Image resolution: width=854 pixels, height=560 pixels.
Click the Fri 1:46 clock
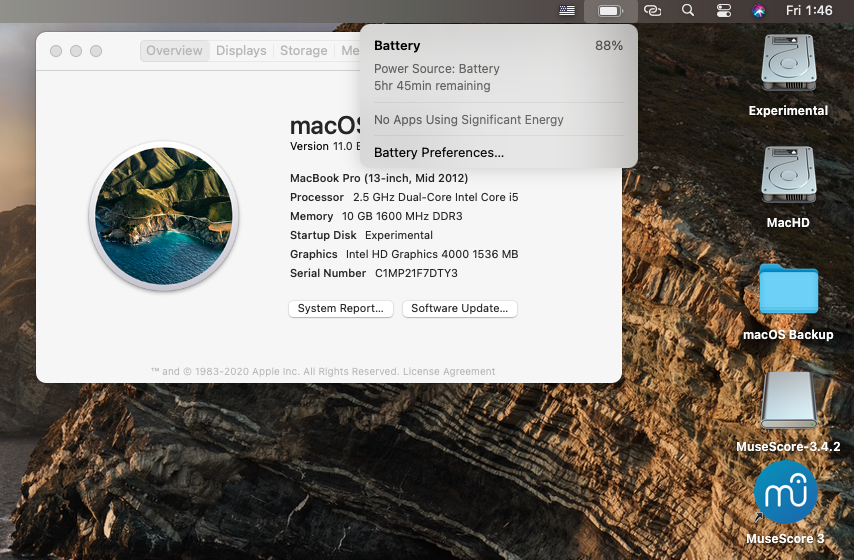[809, 10]
